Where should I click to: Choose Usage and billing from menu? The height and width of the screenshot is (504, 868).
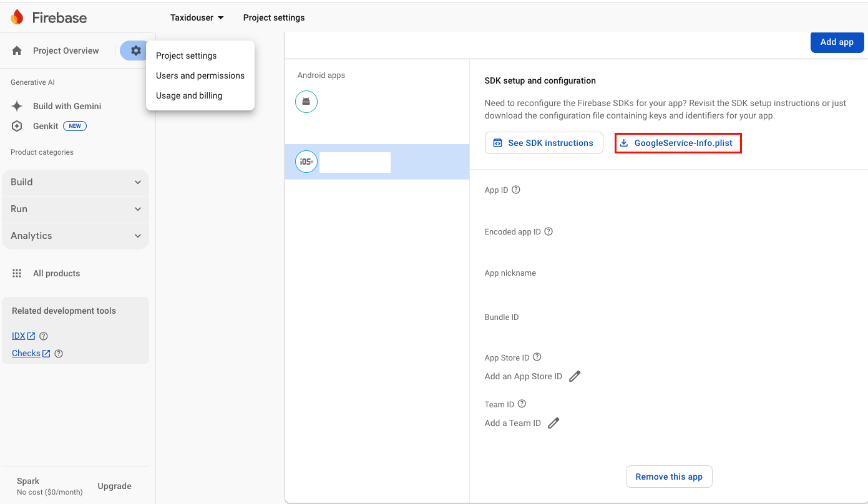point(189,95)
